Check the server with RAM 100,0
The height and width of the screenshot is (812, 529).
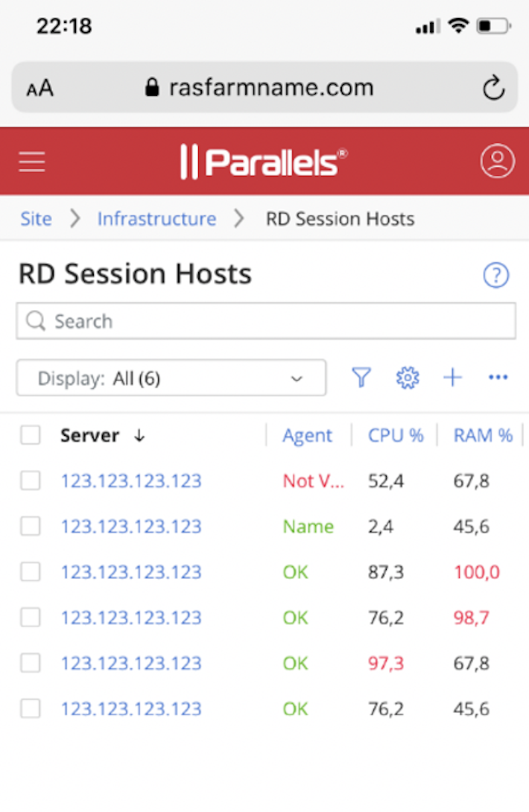pyautogui.click(x=31, y=571)
